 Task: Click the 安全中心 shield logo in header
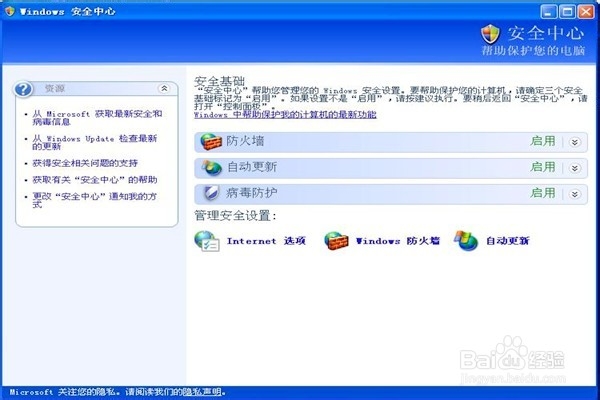click(490, 34)
